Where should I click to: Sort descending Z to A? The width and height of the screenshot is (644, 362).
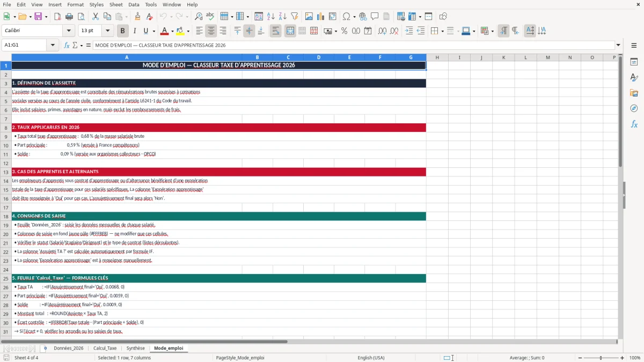pos(282,17)
